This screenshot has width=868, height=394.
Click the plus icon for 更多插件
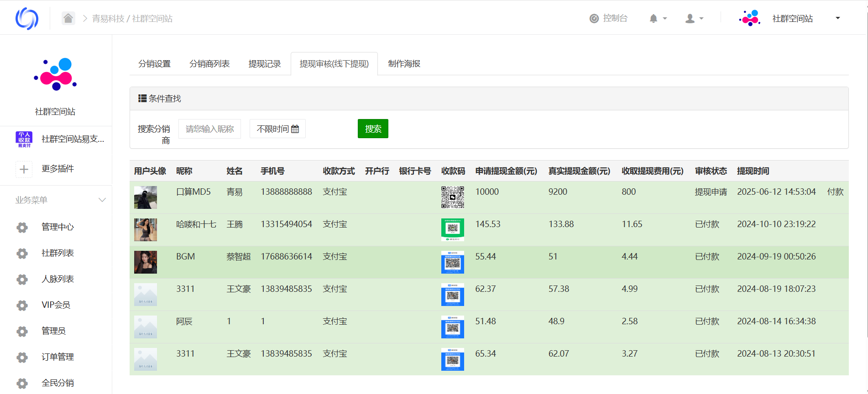[24, 169]
